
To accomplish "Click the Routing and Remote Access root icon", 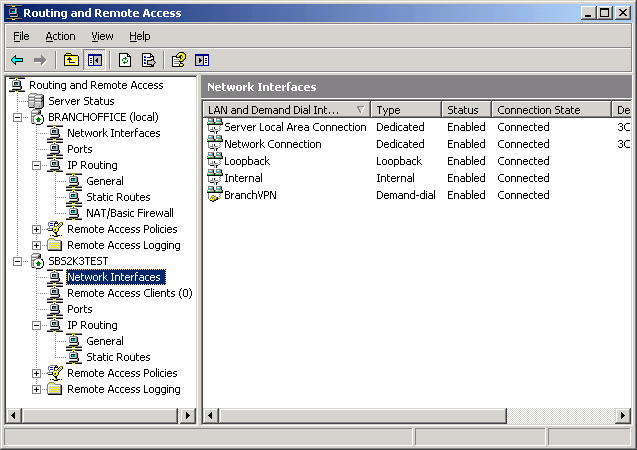I will (17, 85).
